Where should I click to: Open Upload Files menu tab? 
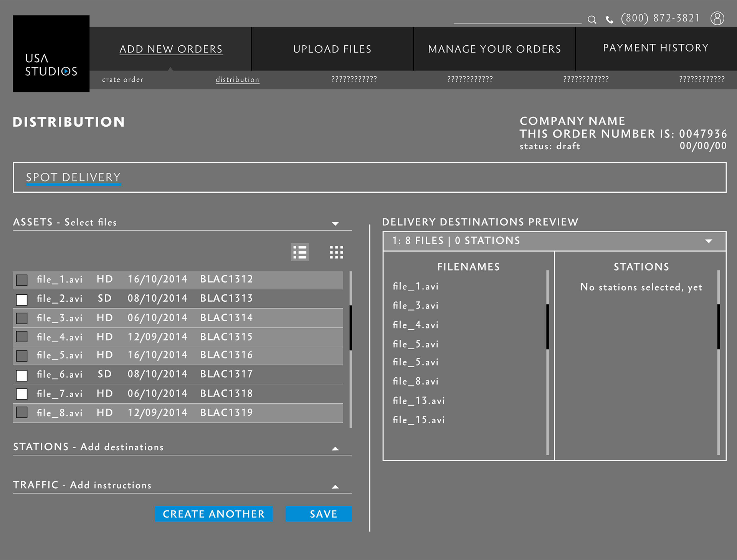[332, 49]
